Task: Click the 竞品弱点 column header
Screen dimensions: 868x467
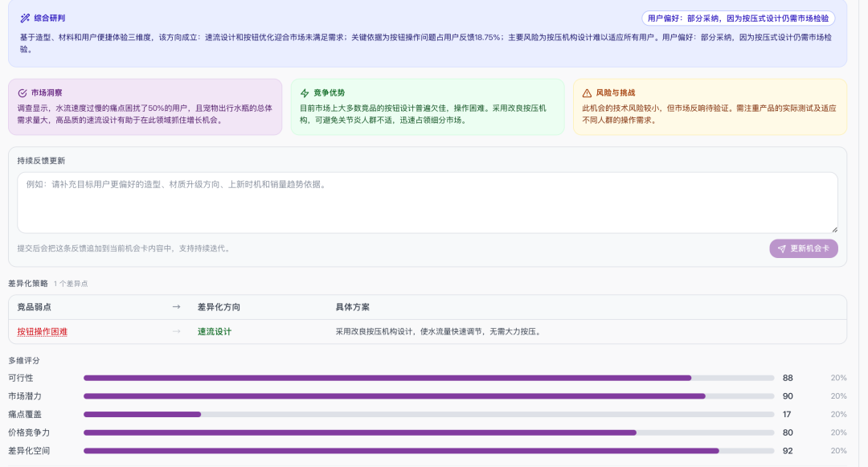Action: (x=34, y=307)
